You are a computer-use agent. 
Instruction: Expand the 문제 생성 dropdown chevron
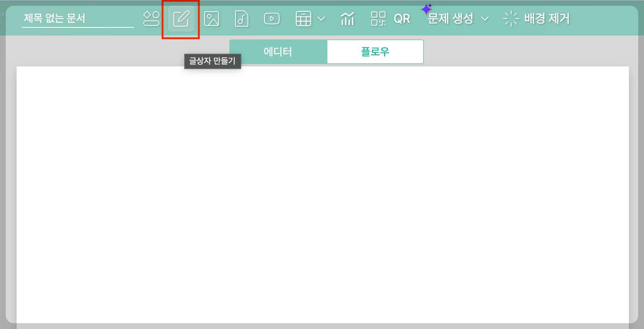485,19
